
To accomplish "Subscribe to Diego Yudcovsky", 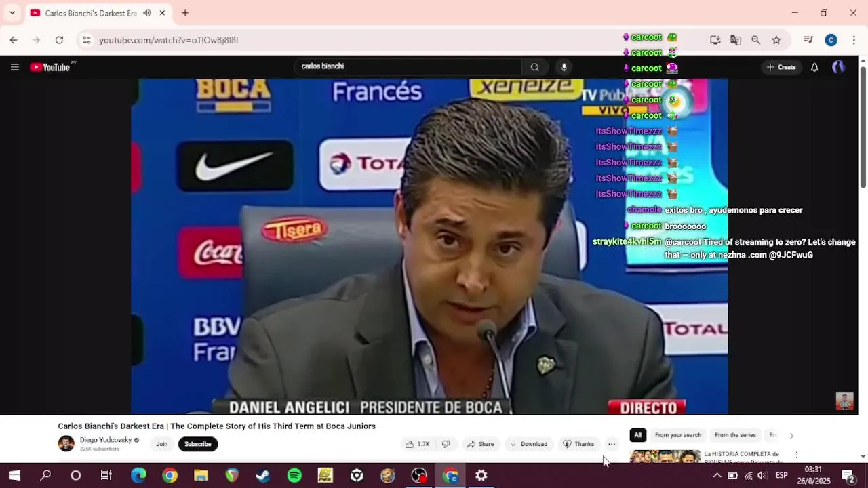I will tap(198, 444).
